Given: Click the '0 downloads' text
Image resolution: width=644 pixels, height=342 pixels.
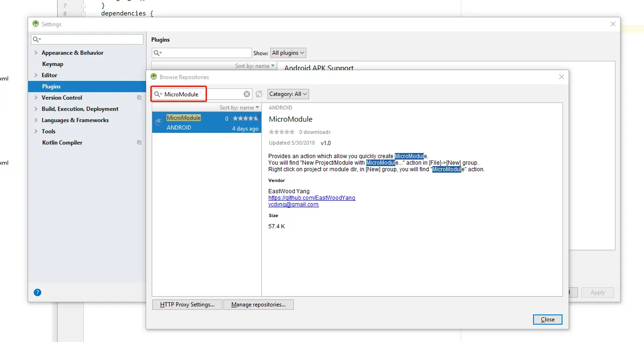Looking at the screenshot, I should pos(315,132).
